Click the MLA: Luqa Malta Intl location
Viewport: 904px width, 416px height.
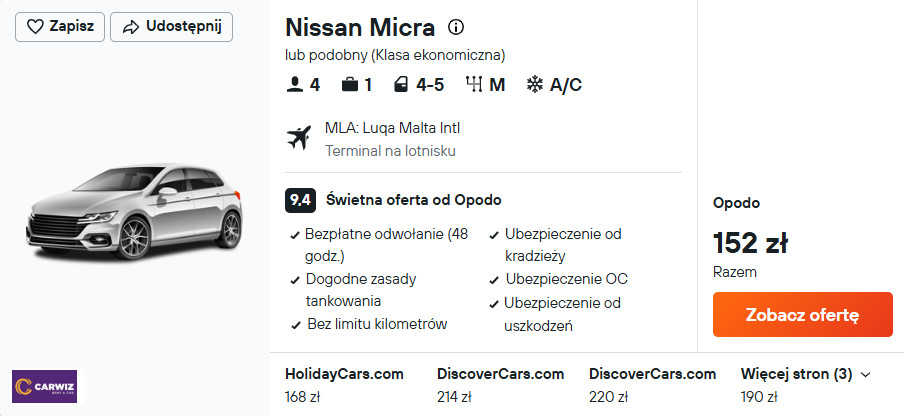coord(392,128)
